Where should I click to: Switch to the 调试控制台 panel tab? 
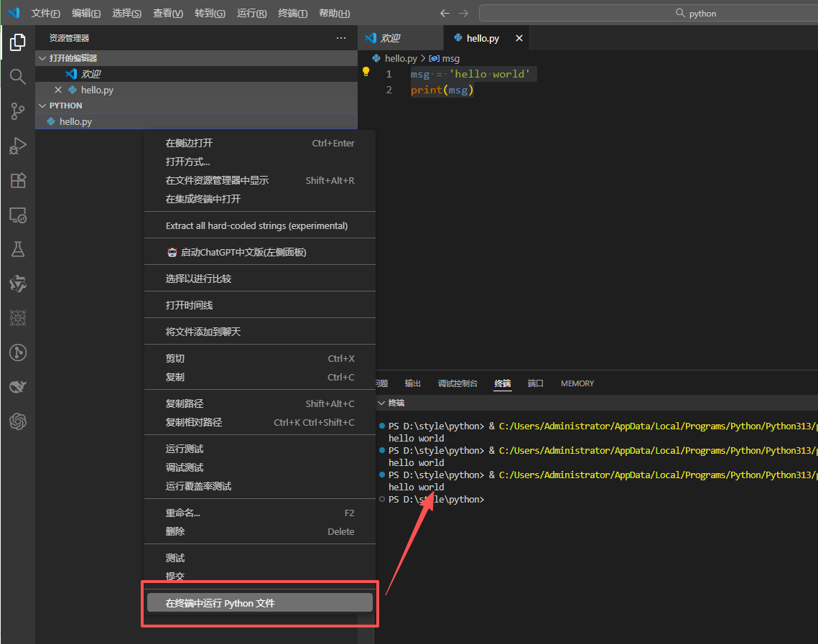tap(457, 383)
